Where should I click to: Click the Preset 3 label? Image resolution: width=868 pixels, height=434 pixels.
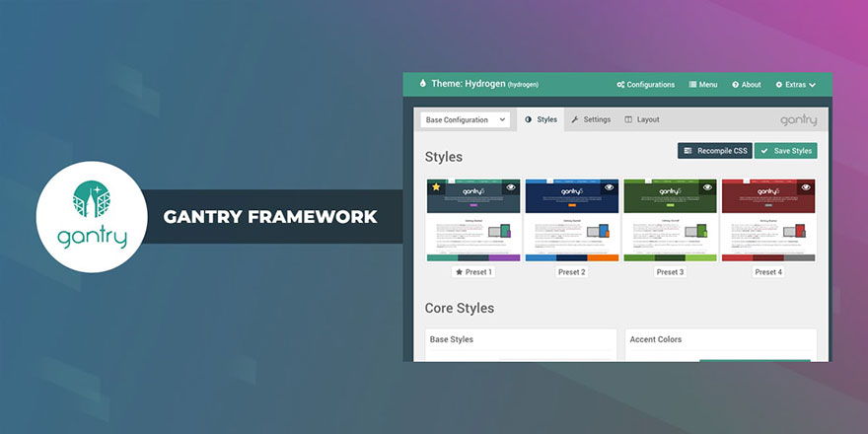pyautogui.click(x=670, y=272)
